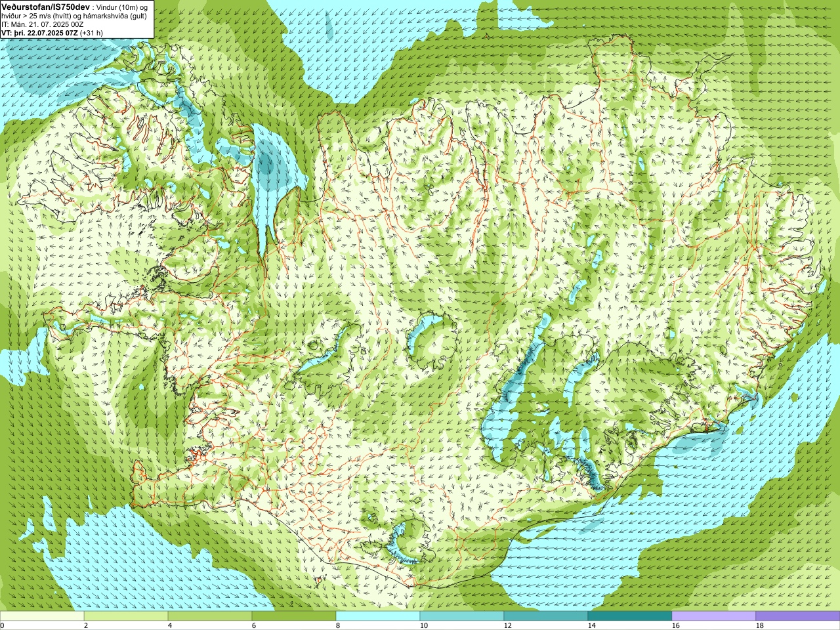Click the light purple 16–18 legend segment
Viewport: 840px width, 630px height.
click(x=714, y=616)
